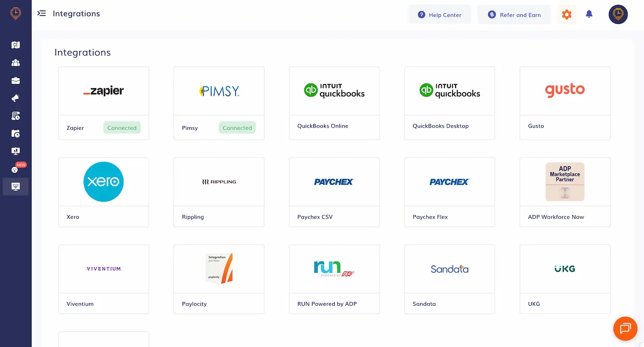Select the QuickBooks Desktop label
Image resolution: width=644 pixels, height=347 pixels.
coord(440,126)
